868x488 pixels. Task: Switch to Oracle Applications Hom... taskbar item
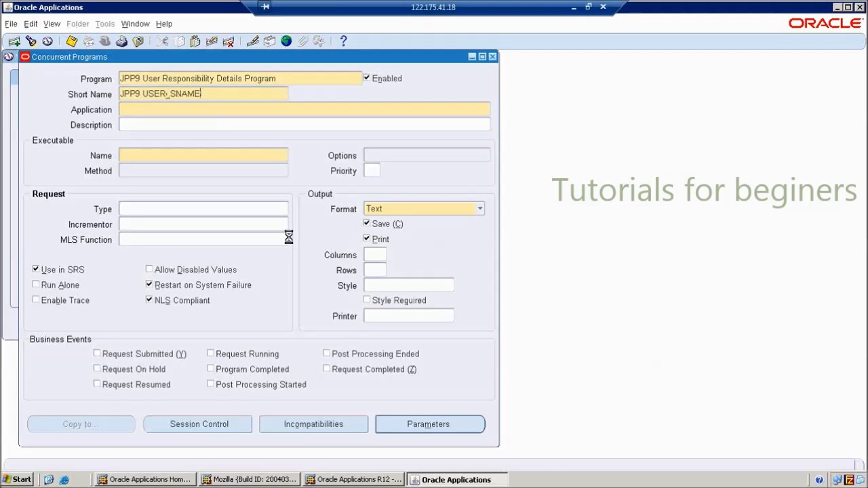click(x=144, y=479)
